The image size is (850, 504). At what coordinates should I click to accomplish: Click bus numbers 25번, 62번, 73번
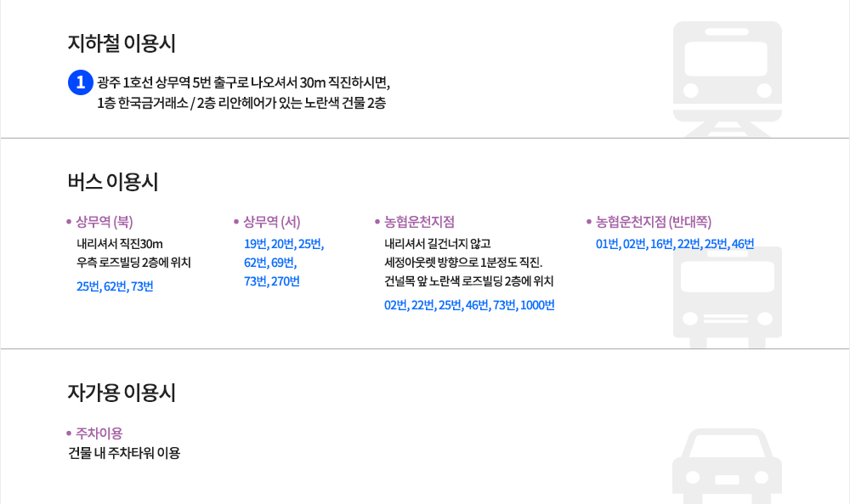pos(115,286)
